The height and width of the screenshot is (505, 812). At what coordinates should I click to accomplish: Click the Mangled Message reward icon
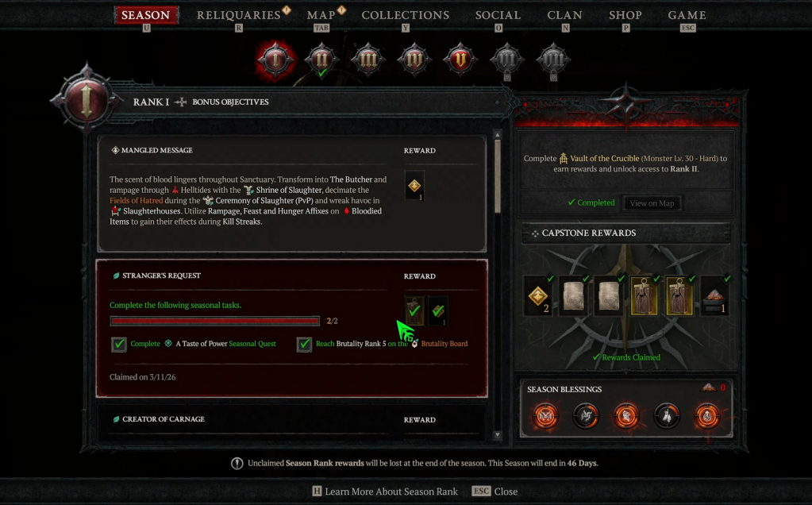(414, 186)
